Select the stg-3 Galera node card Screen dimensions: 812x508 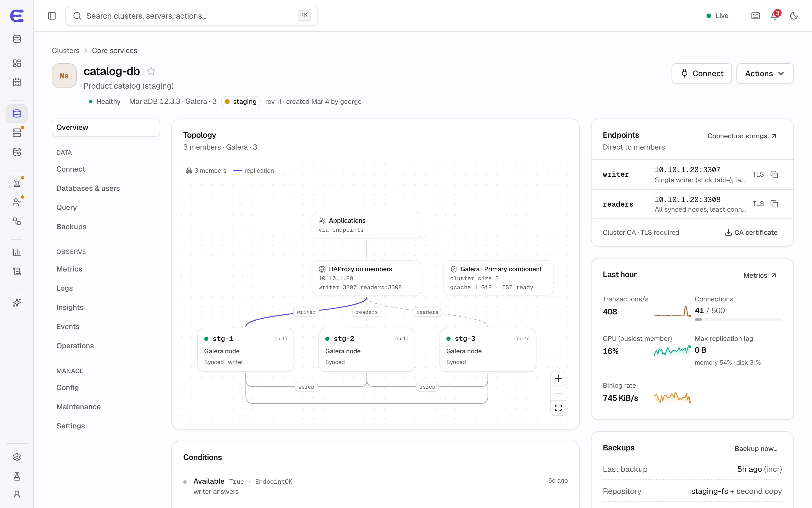(x=487, y=350)
